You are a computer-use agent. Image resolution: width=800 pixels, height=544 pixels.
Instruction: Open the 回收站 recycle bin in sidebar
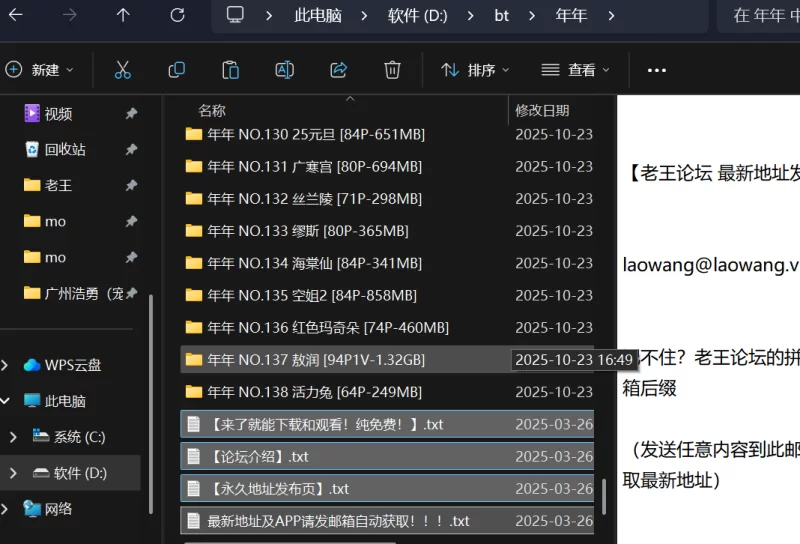pos(65,149)
